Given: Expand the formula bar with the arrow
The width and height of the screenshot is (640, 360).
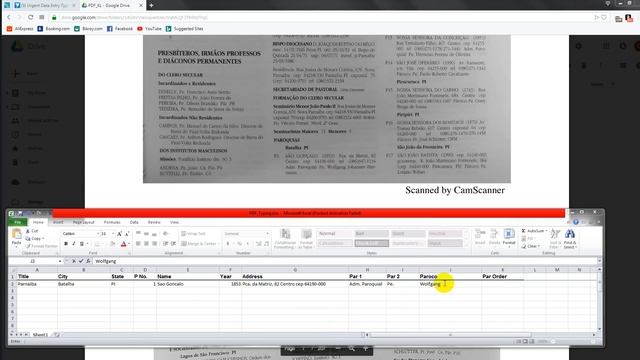Looking at the screenshot, I should click(599, 261).
